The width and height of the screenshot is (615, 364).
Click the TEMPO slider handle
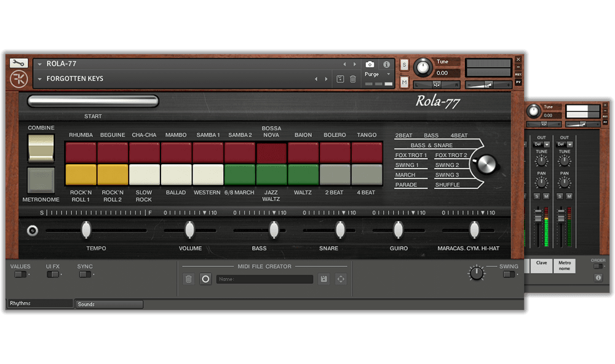point(86,230)
